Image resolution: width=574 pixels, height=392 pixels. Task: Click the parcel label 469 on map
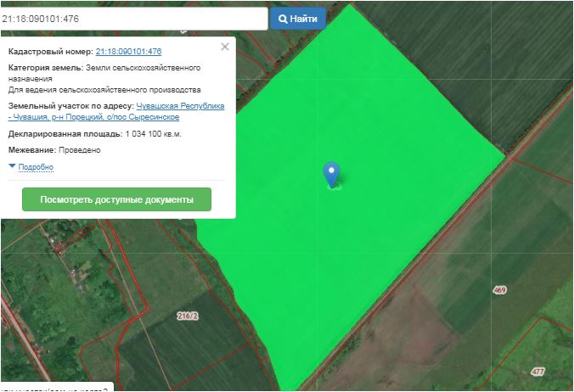(x=499, y=290)
